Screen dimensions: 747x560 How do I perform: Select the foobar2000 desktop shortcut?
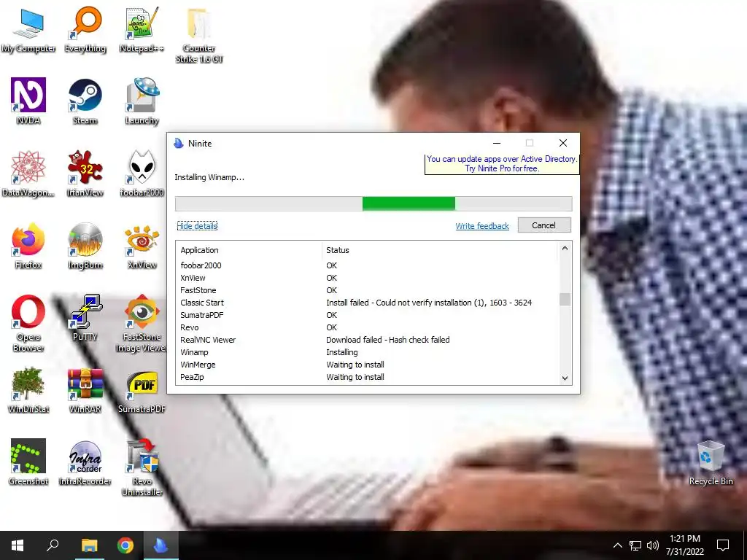[142, 174]
